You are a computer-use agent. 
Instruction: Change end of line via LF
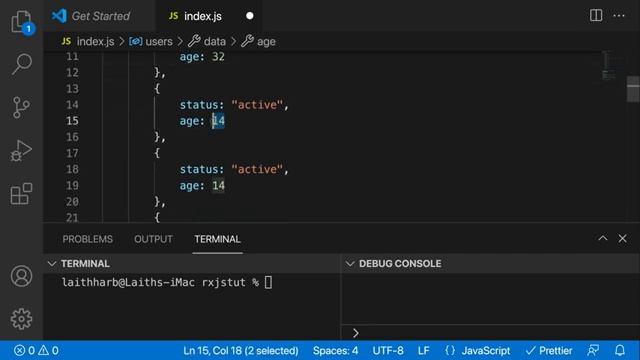(423, 351)
